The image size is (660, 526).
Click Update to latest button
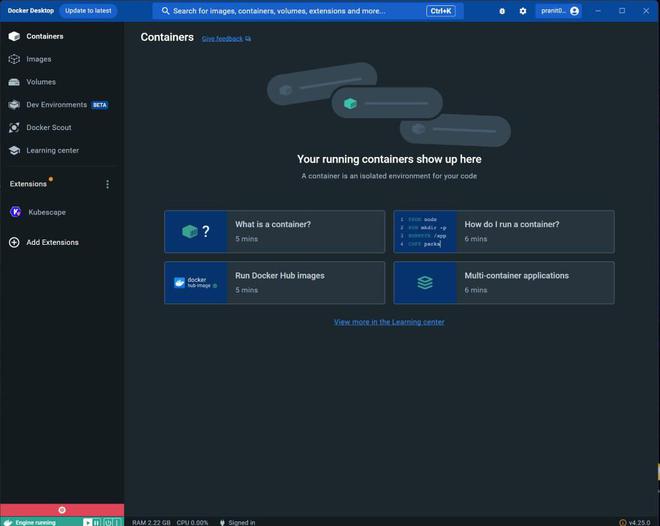pyautogui.click(x=88, y=11)
